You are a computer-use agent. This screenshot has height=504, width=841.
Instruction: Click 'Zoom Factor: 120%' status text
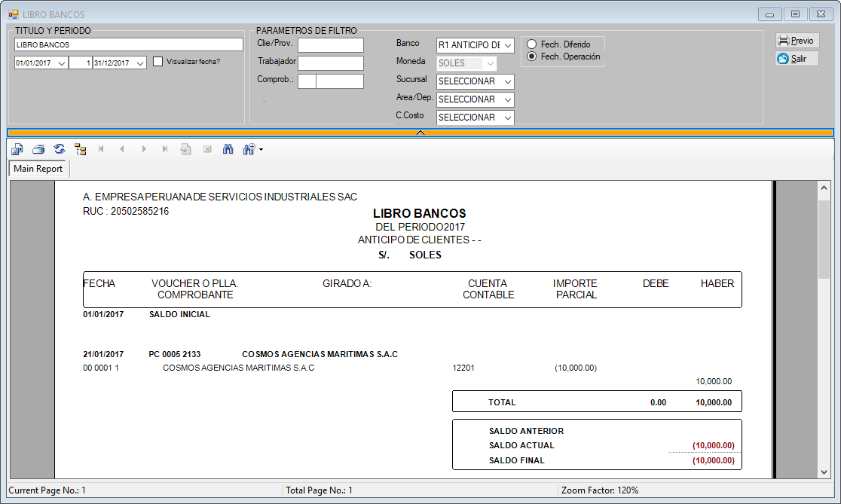[600, 490]
